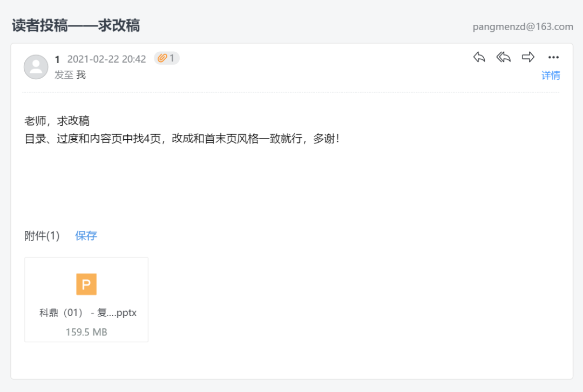583x392 pixels.
Task: Click the 发至 label under sender
Action: click(64, 75)
